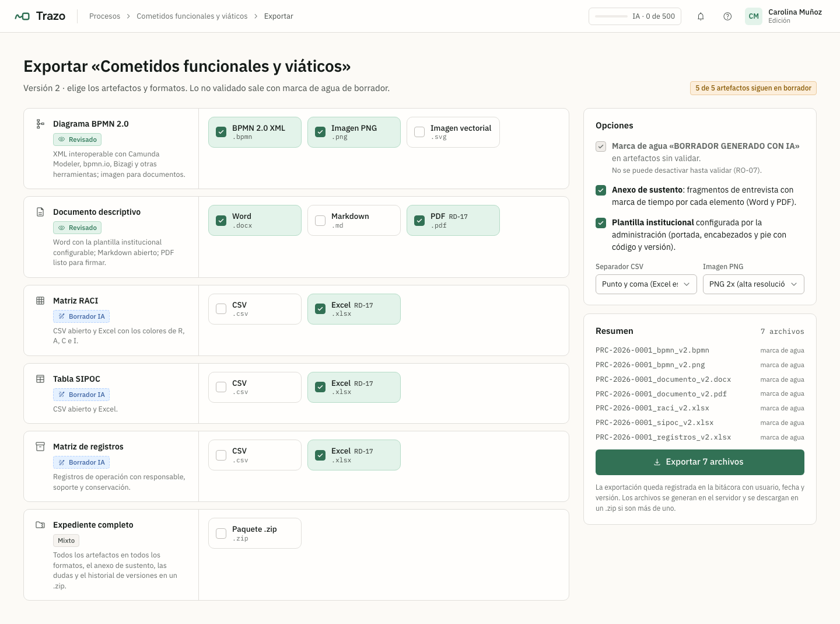Click the IA usage progress bar
The height and width of the screenshot is (624, 840).
pos(611,16)
